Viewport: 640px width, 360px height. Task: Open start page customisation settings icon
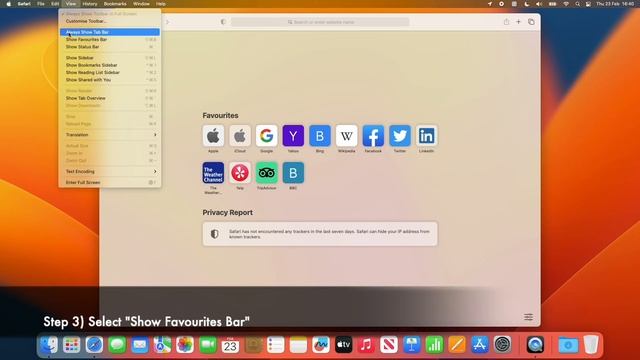click(529, 317)
